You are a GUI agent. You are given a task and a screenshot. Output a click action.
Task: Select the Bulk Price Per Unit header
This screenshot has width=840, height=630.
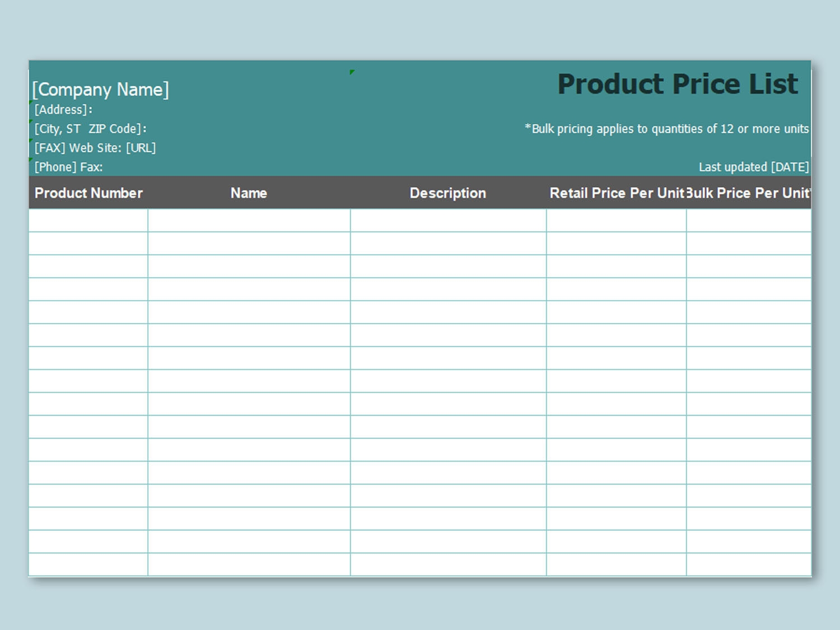748,193
